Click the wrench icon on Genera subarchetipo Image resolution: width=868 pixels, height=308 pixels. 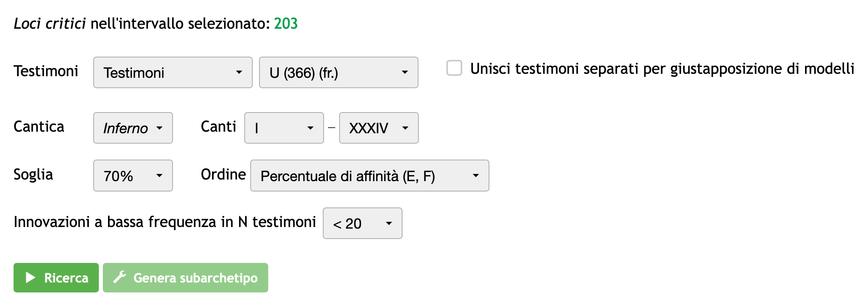click(x=120, y=277)
